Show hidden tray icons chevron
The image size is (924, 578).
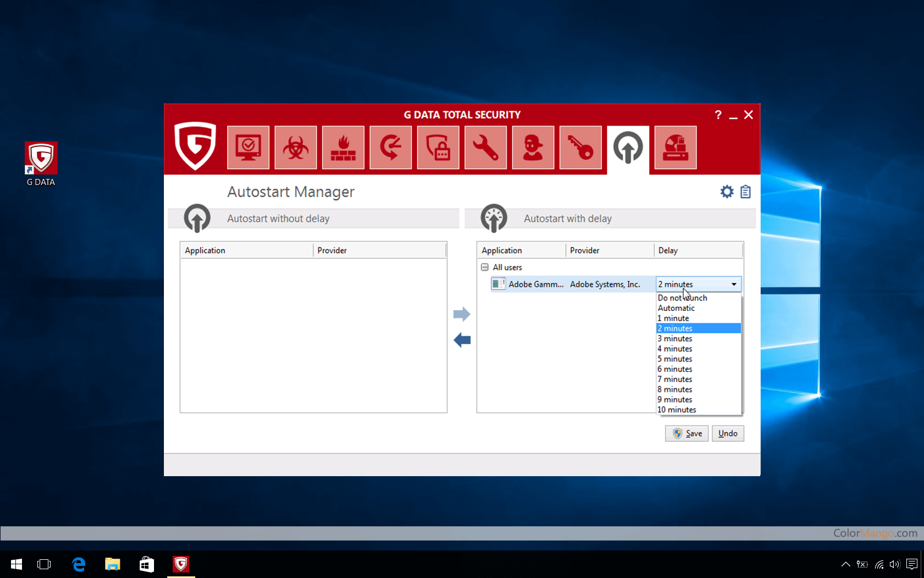pyautogui.click(x=846, y=564)
